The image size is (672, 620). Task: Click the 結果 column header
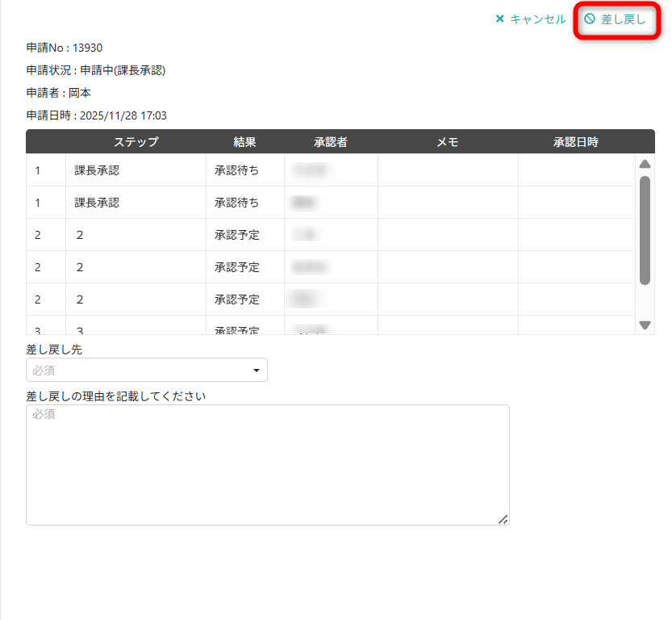pyautogui.click(x=244, y=142)
